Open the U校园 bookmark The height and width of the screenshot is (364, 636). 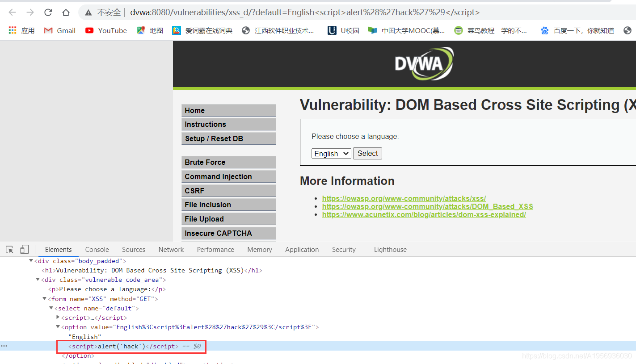[x=343, y=30]
